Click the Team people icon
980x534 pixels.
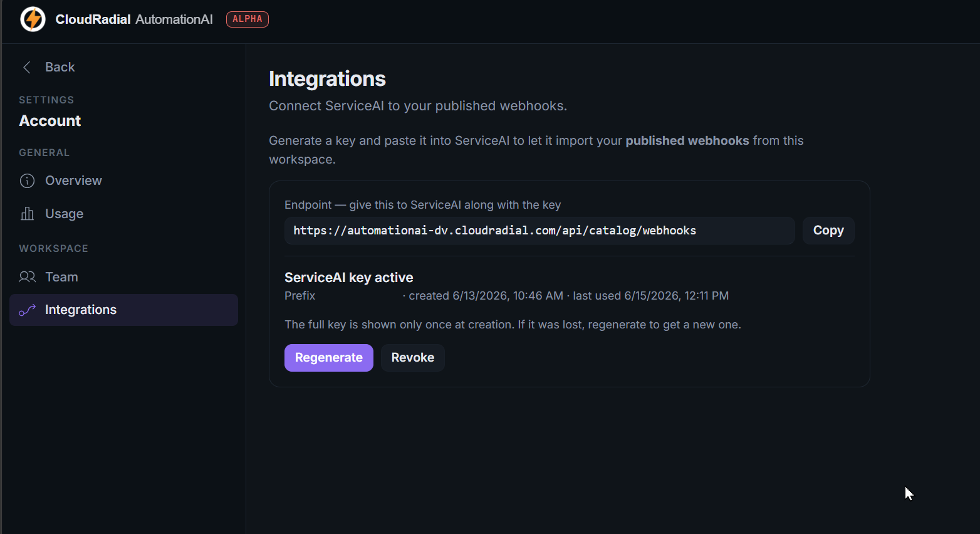tap(27, 277)
